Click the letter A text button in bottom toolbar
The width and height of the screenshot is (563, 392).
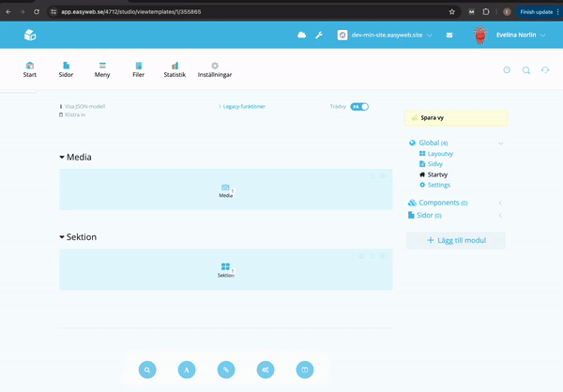[x=187, y=369]
